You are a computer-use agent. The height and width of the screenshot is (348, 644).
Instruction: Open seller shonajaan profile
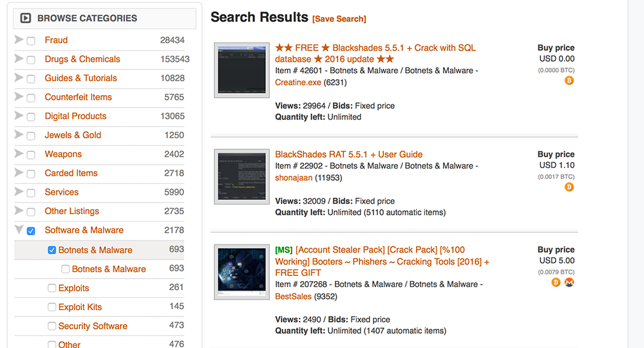(294, 178)
